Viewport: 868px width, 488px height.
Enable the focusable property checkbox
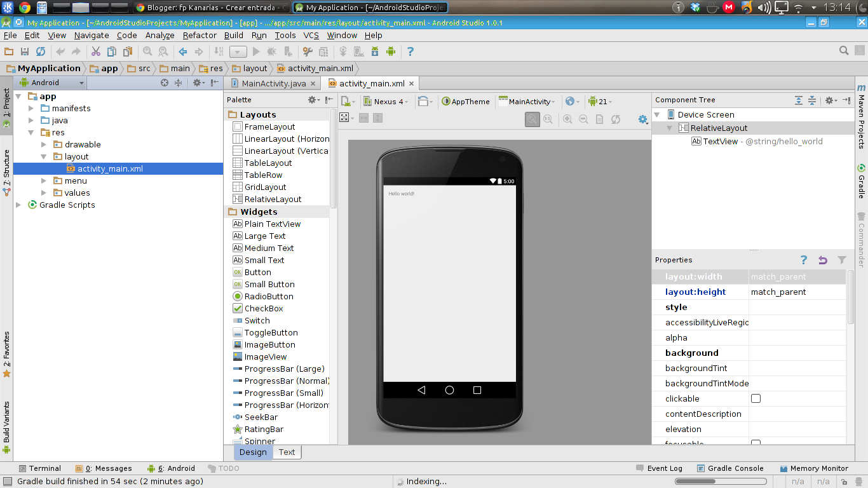[756, 444]
